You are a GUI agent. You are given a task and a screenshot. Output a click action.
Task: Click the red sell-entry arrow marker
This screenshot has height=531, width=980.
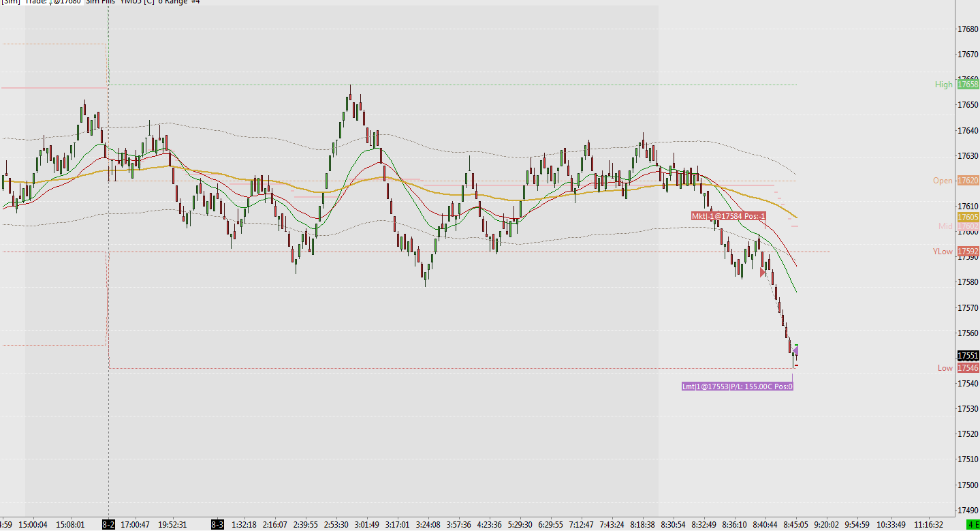coord(763,272)
